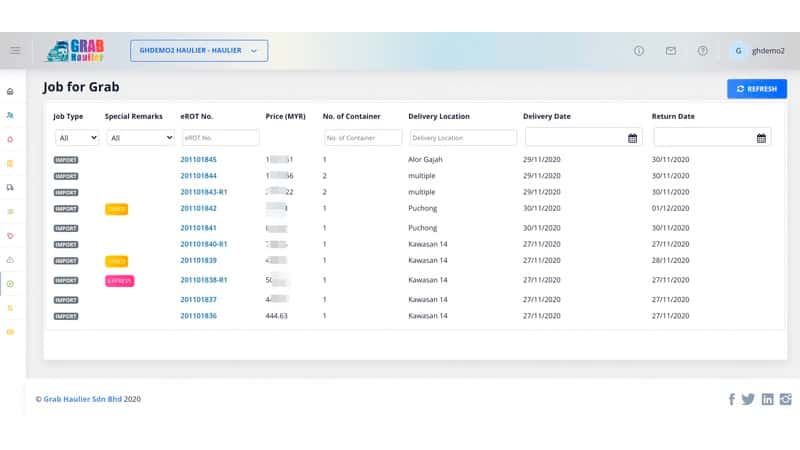Click the help question mark icon
The height and width of the screenshot is (450, 800).
(x=702, y=51)
